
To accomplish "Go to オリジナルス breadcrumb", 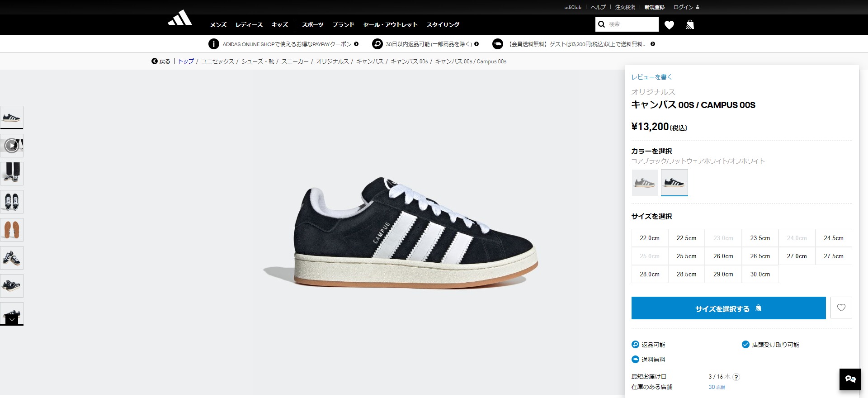I will [x=332, y=61].
